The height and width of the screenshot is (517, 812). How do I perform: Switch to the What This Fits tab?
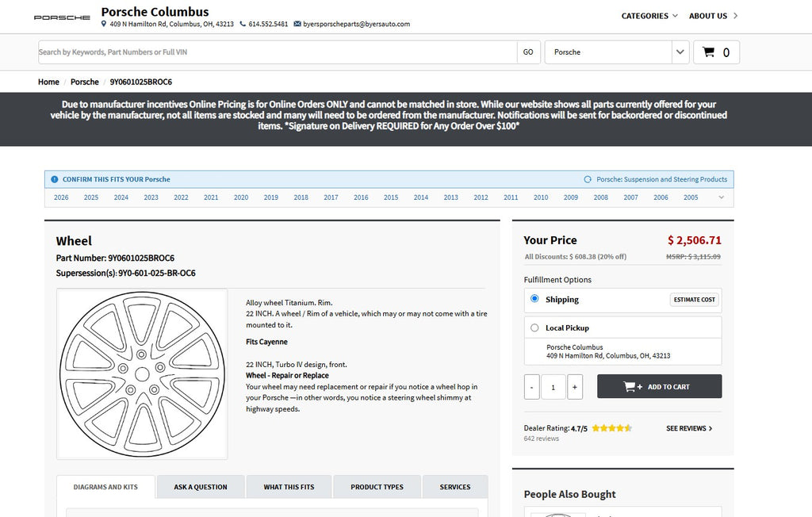point(289,487)
